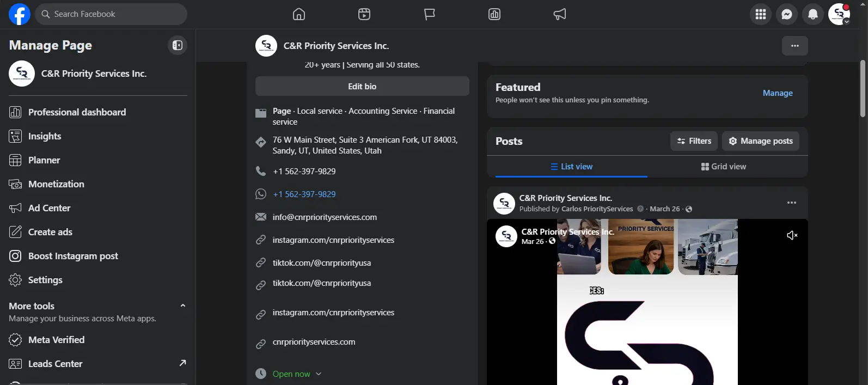This screenshot has height=385, width=868.
Task: Click the address location pin icon
Action: point(261,142)
